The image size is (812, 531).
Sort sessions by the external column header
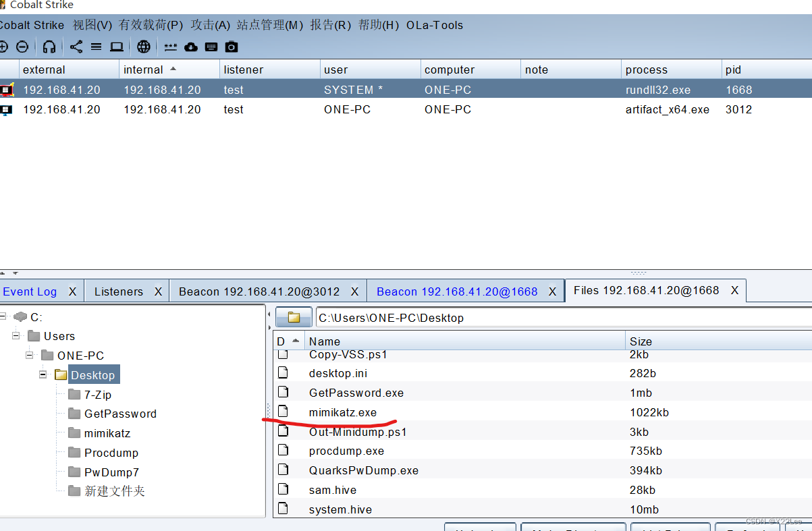coord(69,69)
